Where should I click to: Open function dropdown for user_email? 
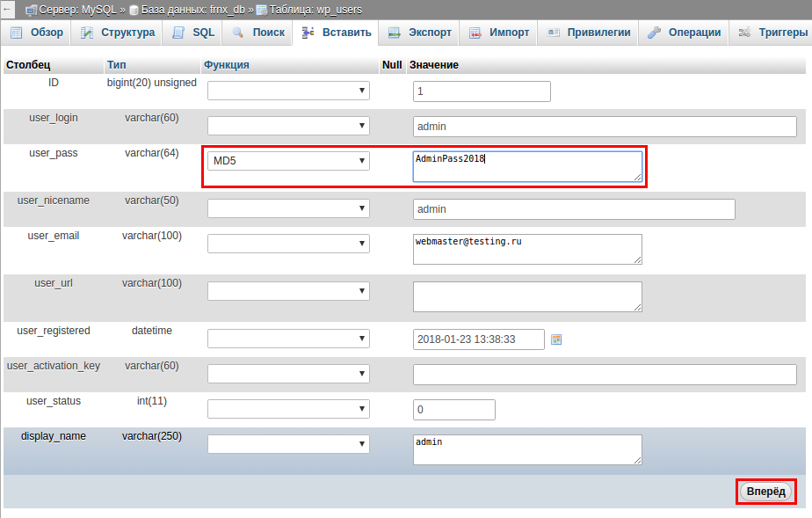click(288, 244)
